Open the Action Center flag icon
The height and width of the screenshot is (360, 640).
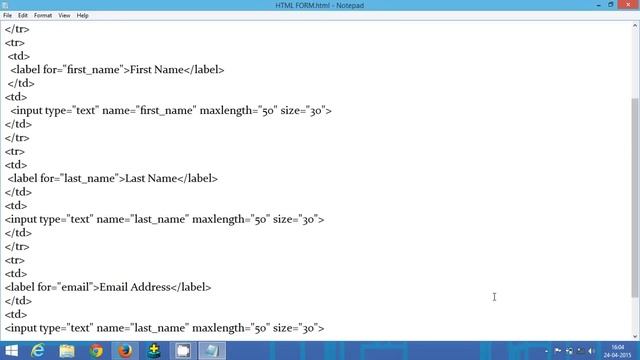(x=558, y=351)
